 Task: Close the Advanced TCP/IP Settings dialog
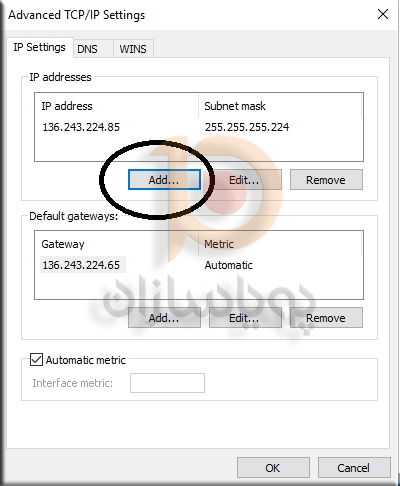point(383,14)
